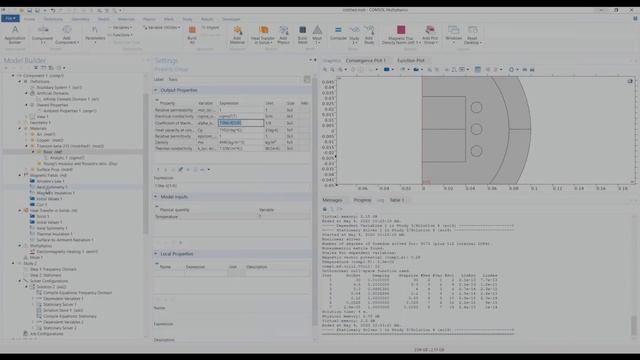Collapse the Model Inputs section
Image resolution: width=640 pixels, height=360 pixels.
(156, 196)
